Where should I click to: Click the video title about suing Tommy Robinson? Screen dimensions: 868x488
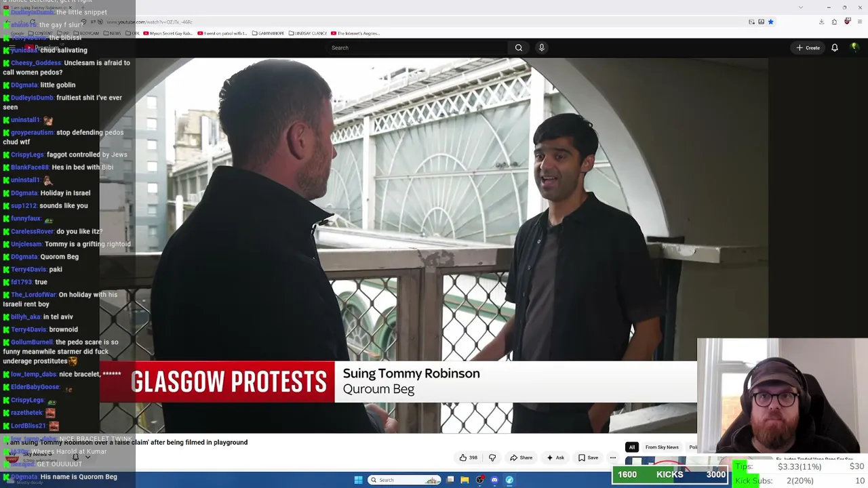tap(127, 443)
